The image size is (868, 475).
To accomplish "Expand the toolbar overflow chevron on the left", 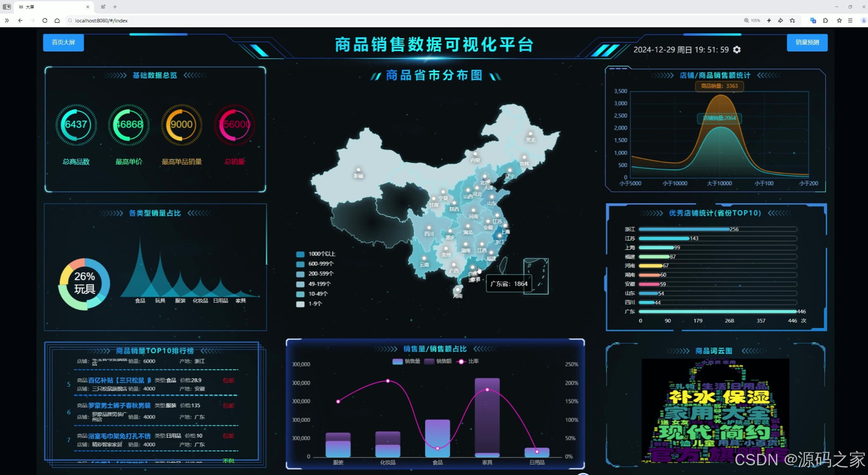I will [6, 20].
